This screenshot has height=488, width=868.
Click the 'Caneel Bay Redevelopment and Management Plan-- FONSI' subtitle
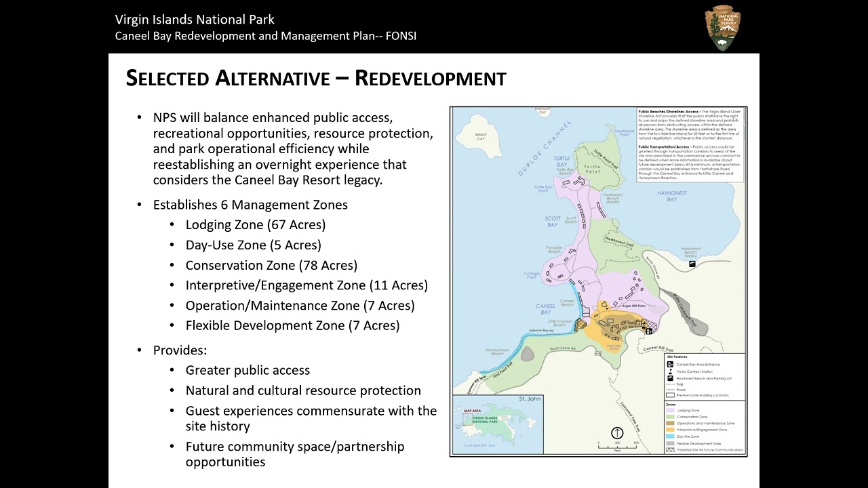pos(266,36)
